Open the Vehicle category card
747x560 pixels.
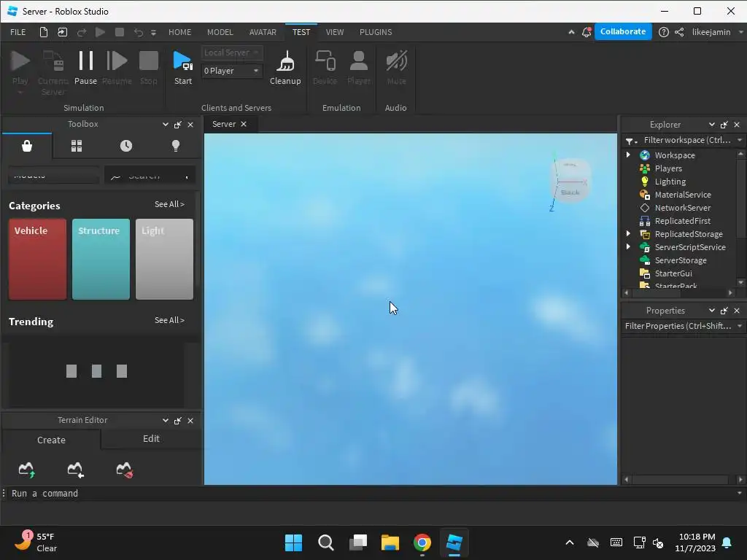click(x=38, y=259)
